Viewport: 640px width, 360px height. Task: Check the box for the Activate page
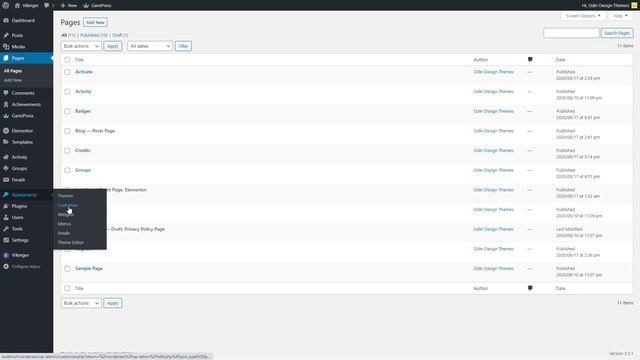pos(67,72)
